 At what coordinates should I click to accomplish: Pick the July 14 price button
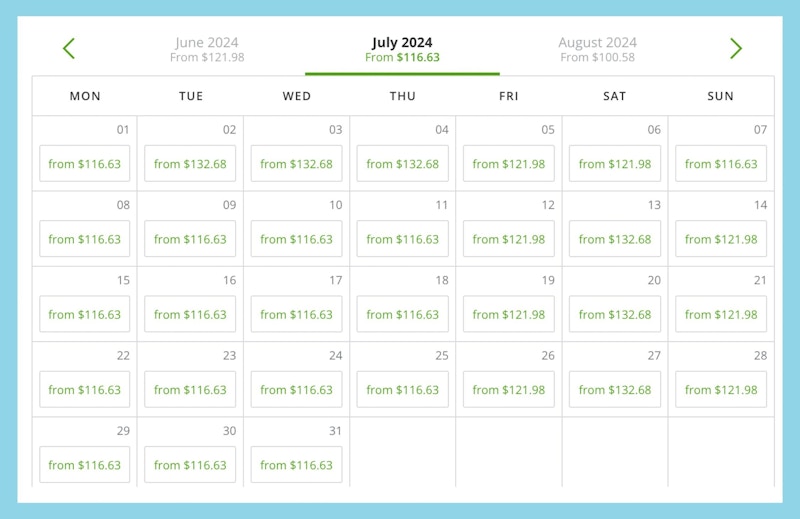click(x=721, y=239)
